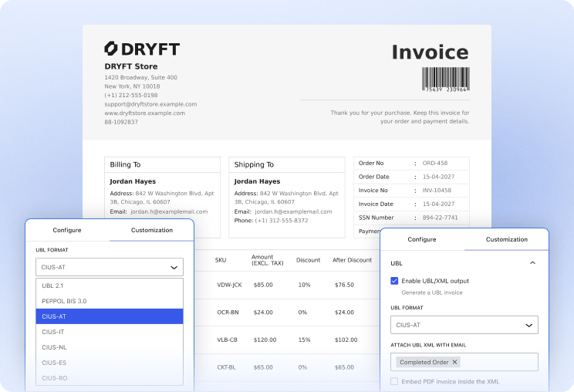Image resolution: width=574 pixels, height=392 pixels.
Task: Click the 10% discount cell
Action: (x=304, y=285)
